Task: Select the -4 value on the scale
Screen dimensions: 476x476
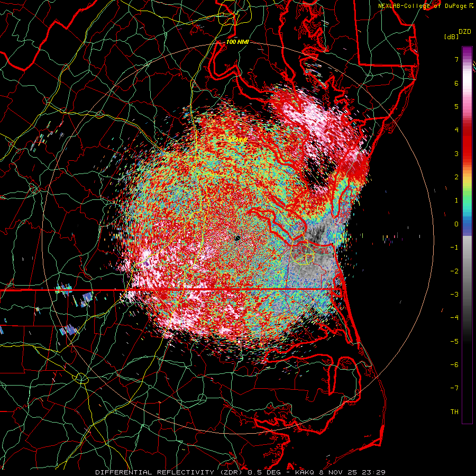Action: (x=454, y=318)
